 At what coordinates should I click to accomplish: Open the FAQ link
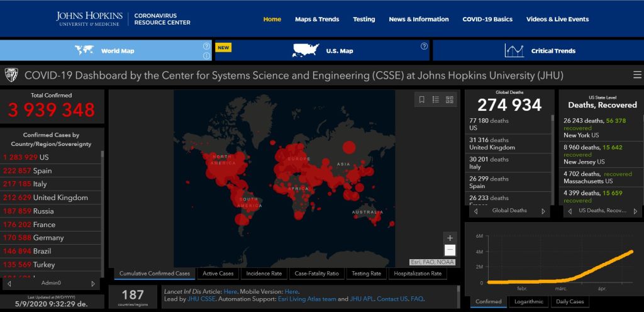[416, 299]
